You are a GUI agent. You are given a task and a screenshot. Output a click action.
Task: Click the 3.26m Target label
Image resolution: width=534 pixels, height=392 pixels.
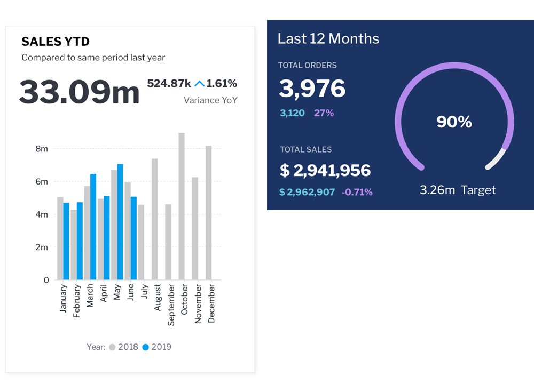458,190
